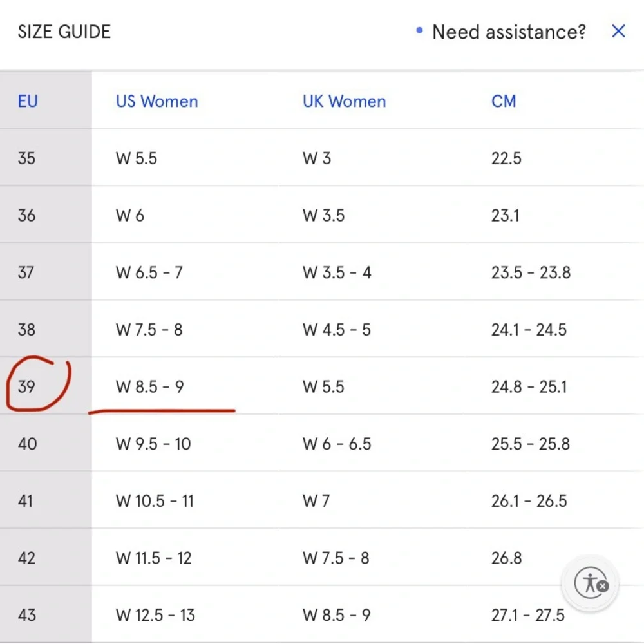Click the blue dot beside Need assistance
Screen dimensions: 644x644
(x=420, y=30)
